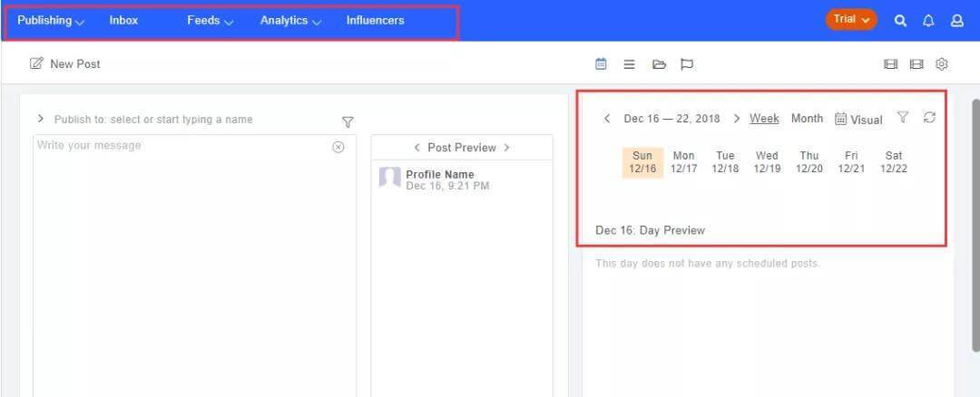Go to next week in calendar

click(x=736, y=119)
